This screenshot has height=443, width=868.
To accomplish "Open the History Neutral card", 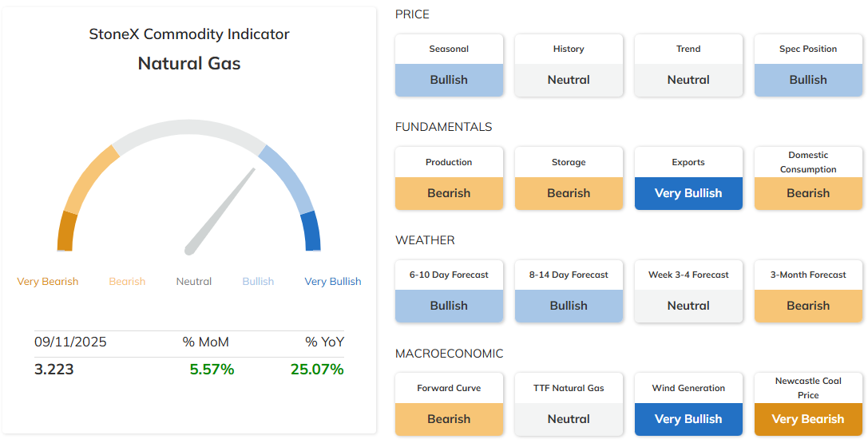I will (569, 65).
